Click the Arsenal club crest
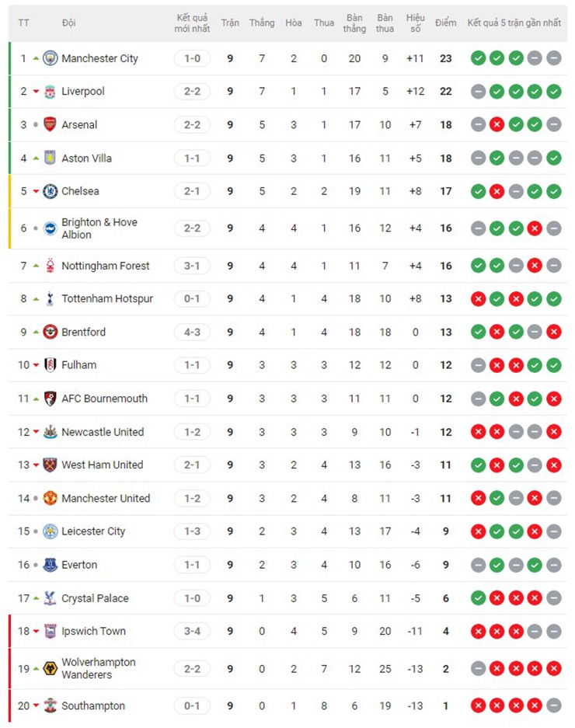 point(50,124)
